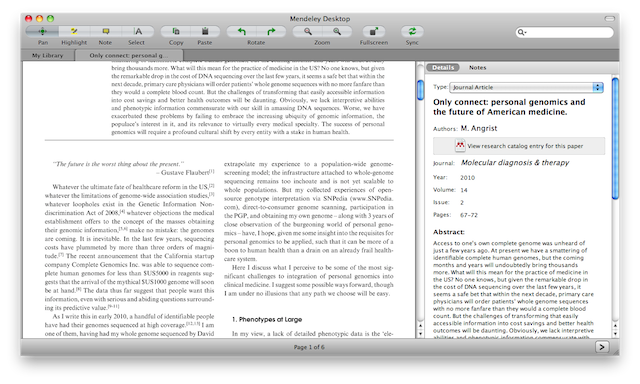Activate the Highlight tool
Image resolution: width=640 pixels, height=384 pixels.
(74, 31)
